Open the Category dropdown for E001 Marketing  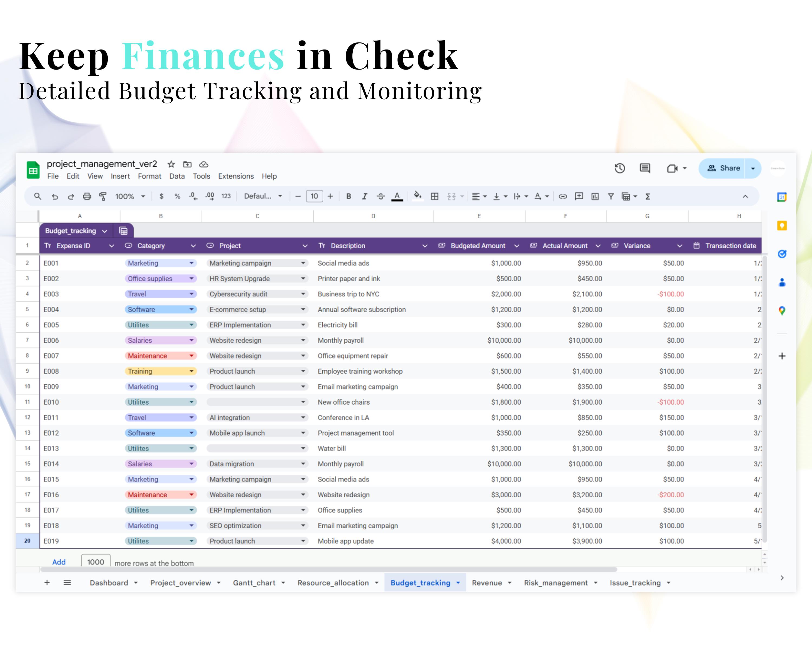click(192, 263)
